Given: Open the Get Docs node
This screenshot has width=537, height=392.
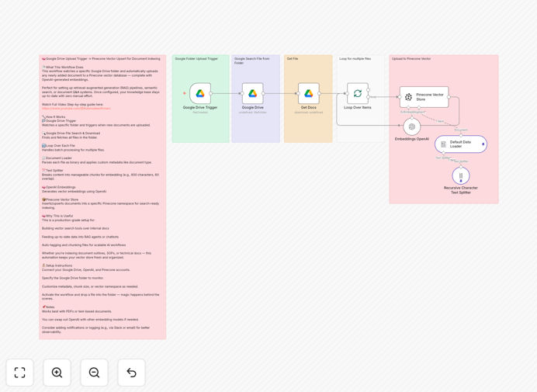Looking at the screenshot, I should point(309,93).
